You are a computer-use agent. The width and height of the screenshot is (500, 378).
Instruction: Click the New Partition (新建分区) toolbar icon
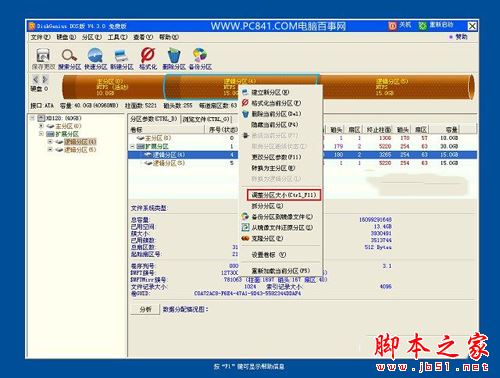(x=121, y=59)
